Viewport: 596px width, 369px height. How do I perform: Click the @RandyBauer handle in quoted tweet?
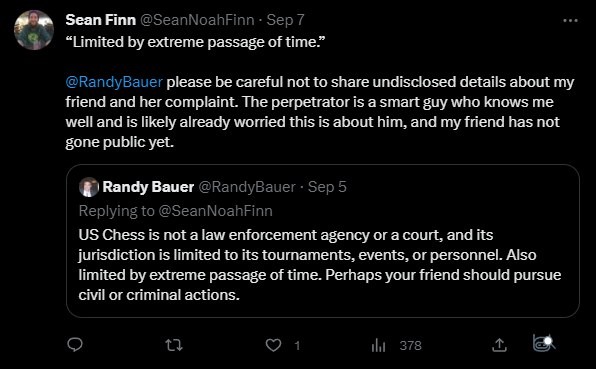(247, 187)
